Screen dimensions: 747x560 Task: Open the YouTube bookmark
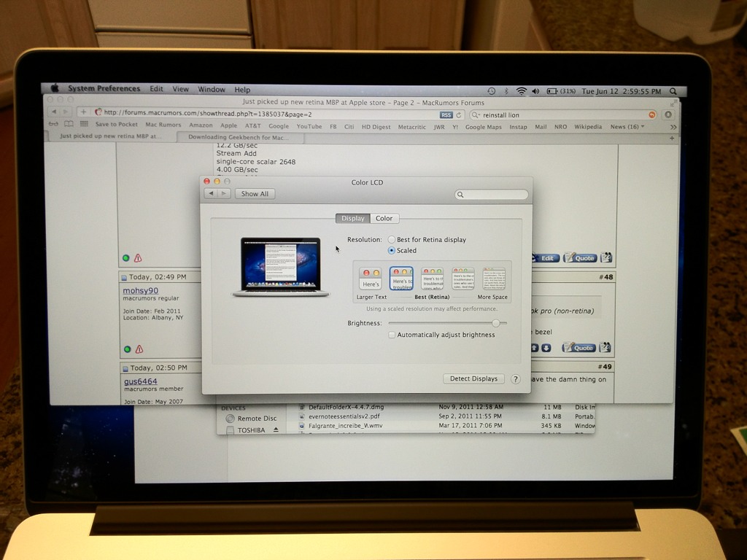coord(309,126)
